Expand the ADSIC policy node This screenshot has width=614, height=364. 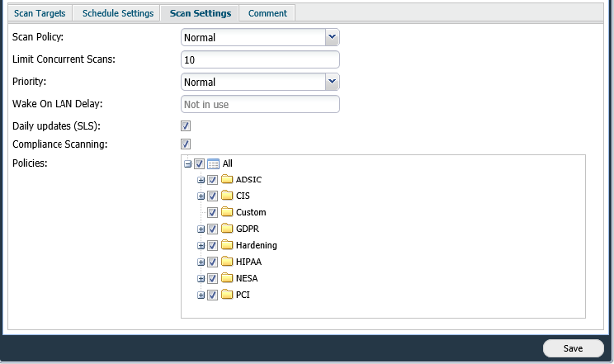[x=201, y=180]
